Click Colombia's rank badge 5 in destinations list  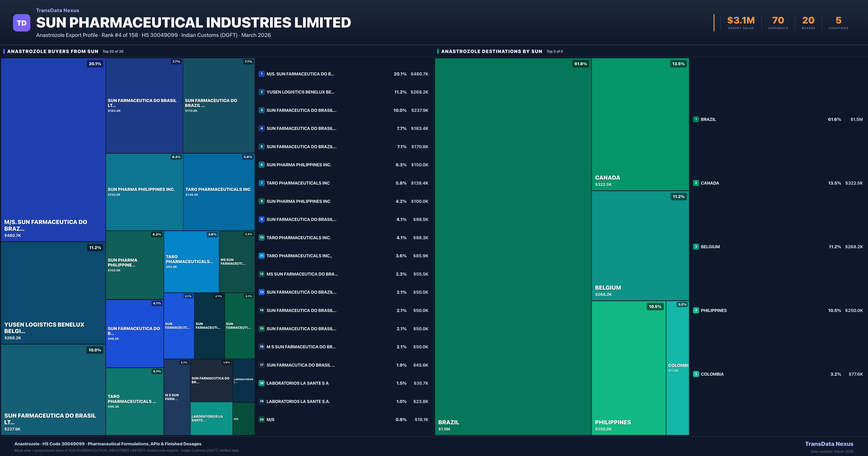click(x=696, y=374)
